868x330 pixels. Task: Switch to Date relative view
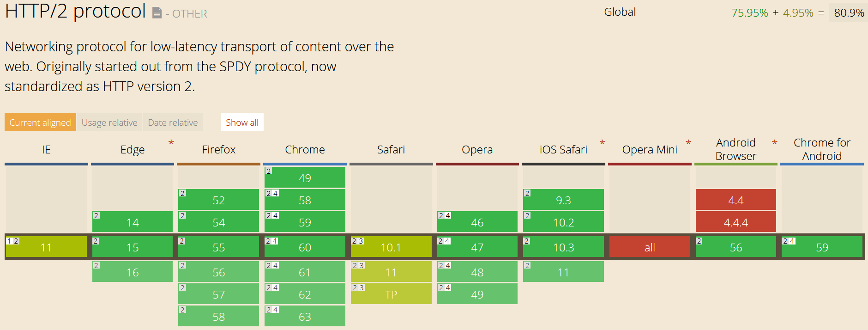click(x=173, y=122)
